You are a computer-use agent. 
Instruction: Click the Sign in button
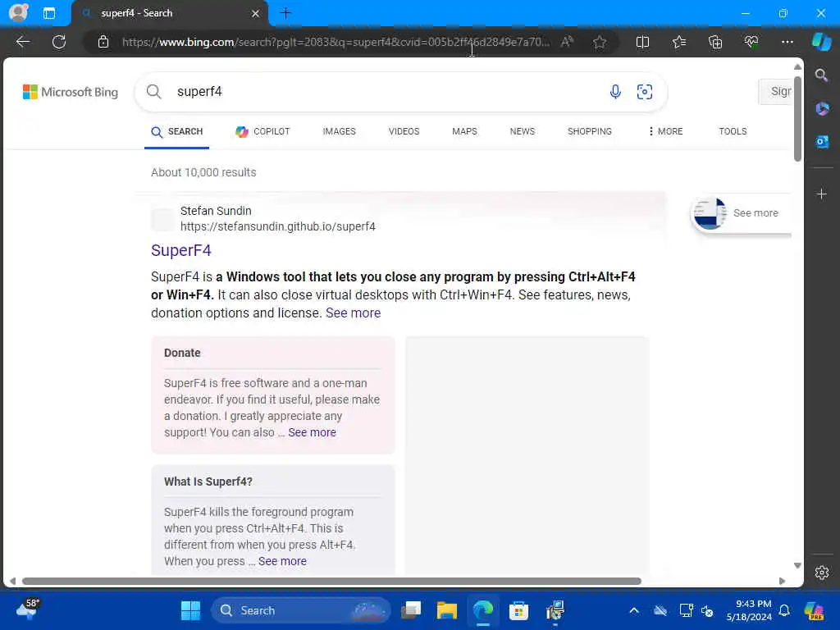[776, 92]
